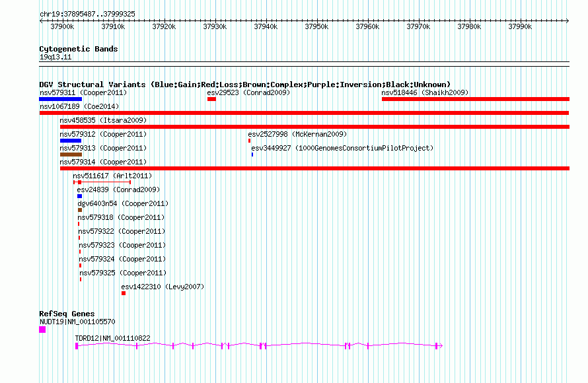The image size is (588, 383).
Task: Click the DGV Structural Variants track title
Action: pyautogui.click(x=244, y=85)
